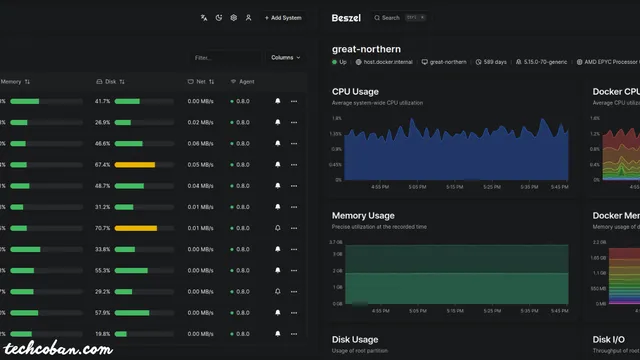Click the host.docker.internal text
The image size is (640, 360).
388,62
